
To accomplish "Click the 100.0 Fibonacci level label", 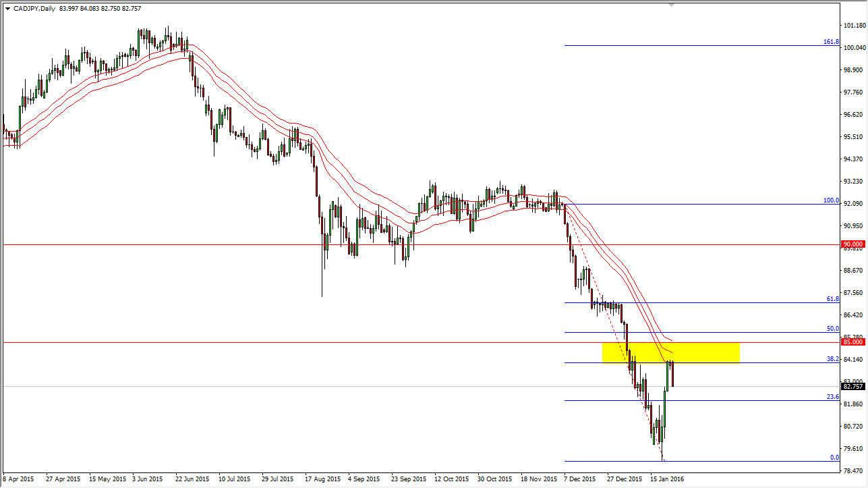I will point(831,200).
